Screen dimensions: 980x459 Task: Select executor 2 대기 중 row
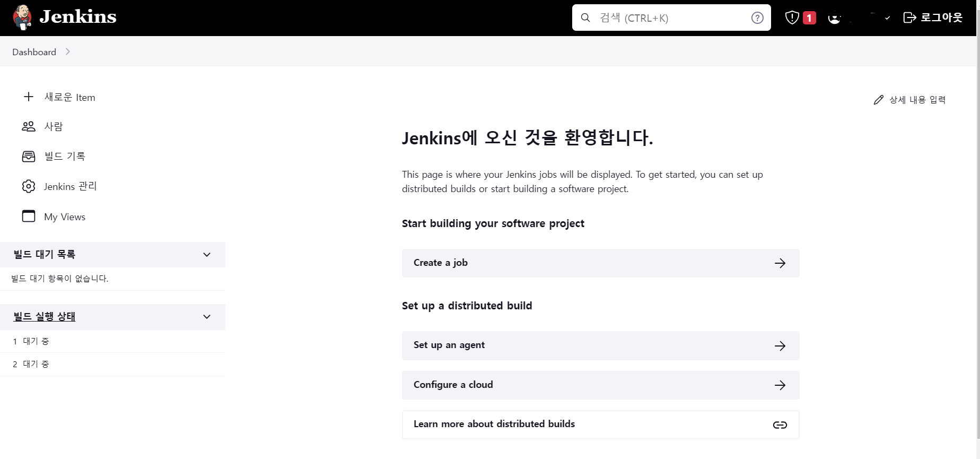112,364
